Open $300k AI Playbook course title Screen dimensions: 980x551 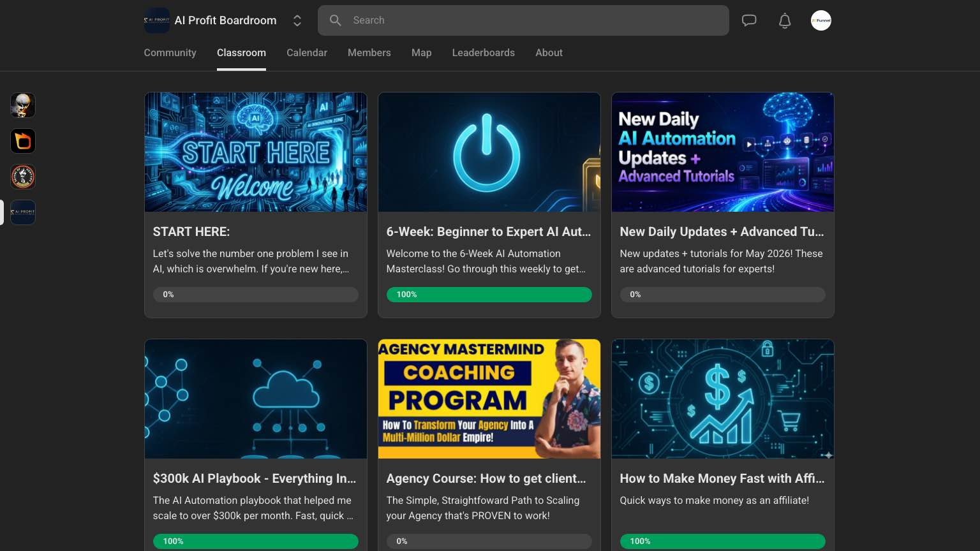(x=255, y=479)
